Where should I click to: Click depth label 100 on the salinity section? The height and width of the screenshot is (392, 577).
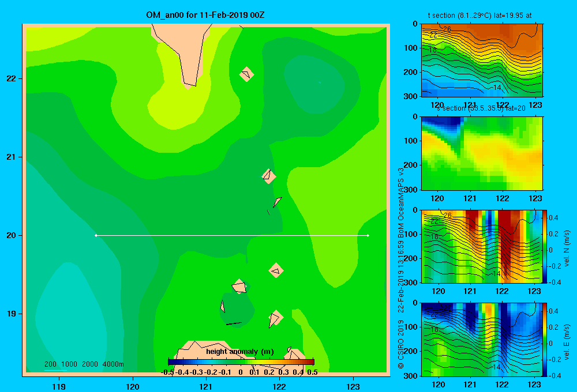click(411, 141)
